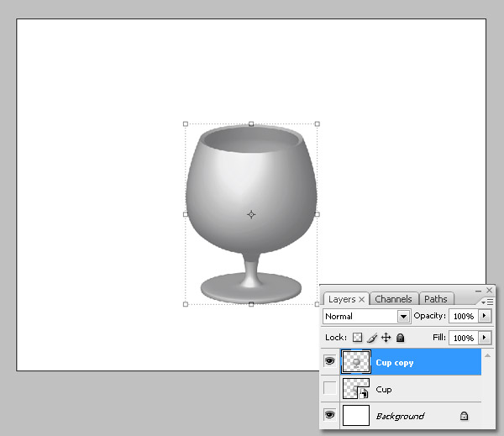Enable lock transparent pixels
Screen dimensions: 504x436
click(x=358, y=338)
